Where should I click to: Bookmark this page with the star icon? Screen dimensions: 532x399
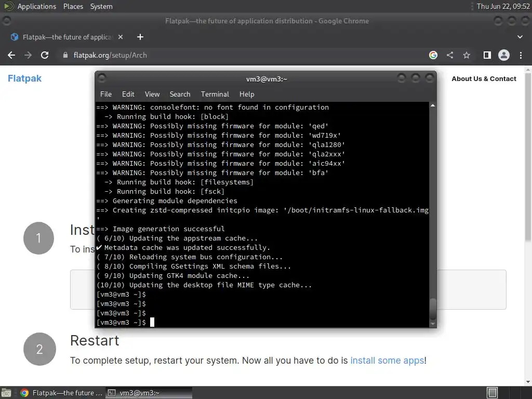point(467,55)
